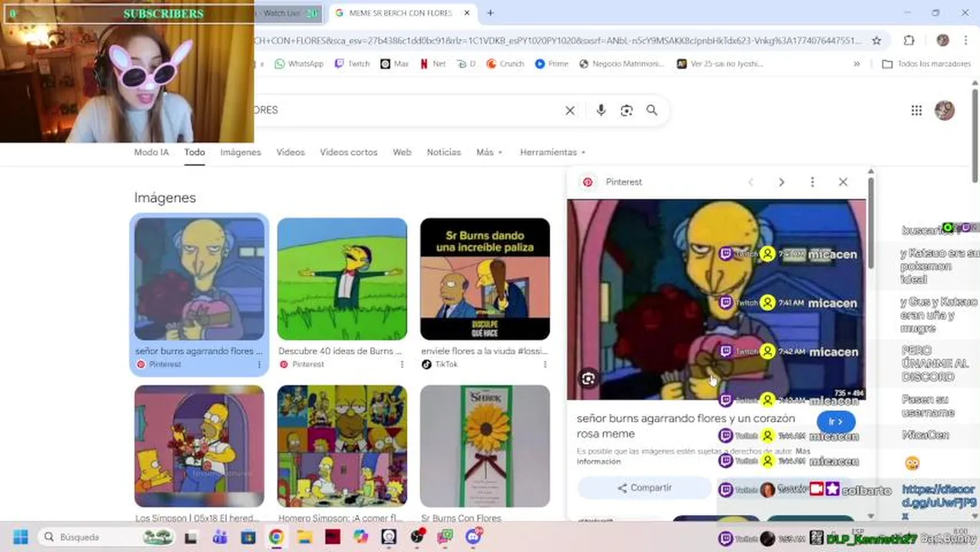980x552 pixels.
Task: Search by image with Google Lens icon
Action: tap(626, 110)
